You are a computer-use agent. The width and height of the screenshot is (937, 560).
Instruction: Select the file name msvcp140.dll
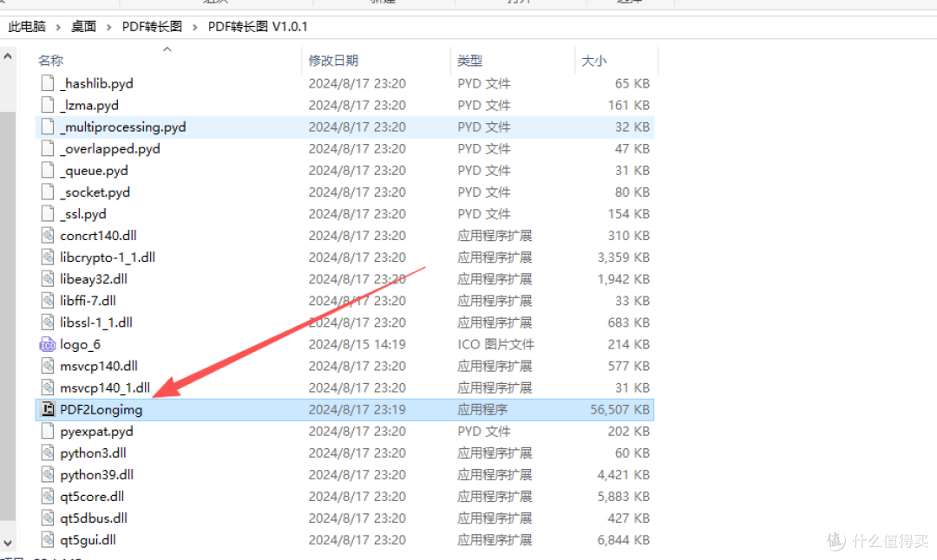click(x=99, y=366)
